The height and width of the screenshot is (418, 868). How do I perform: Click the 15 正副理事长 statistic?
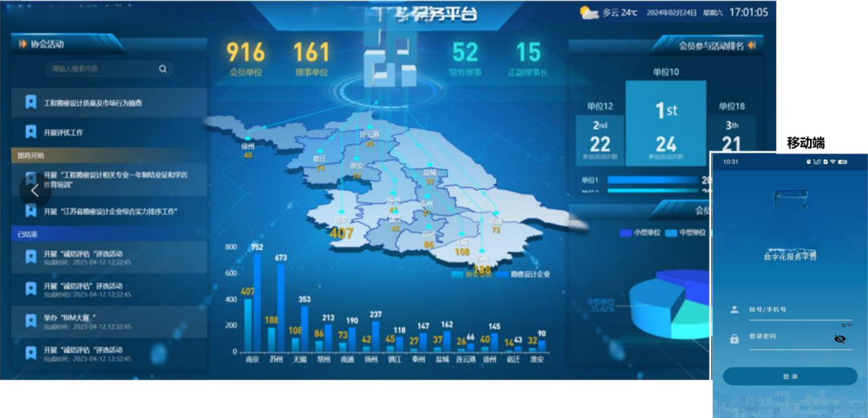tap(528, 59)
